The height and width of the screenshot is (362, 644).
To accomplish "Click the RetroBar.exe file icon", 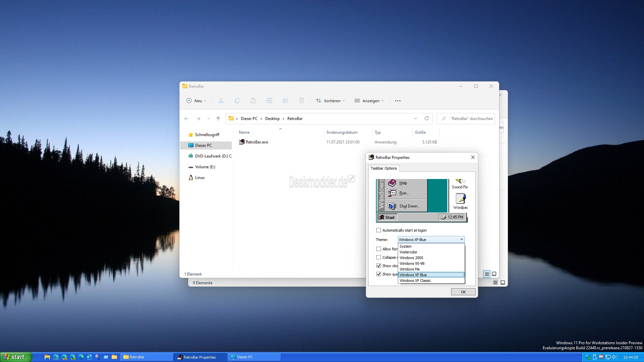I will coord(241,142).
